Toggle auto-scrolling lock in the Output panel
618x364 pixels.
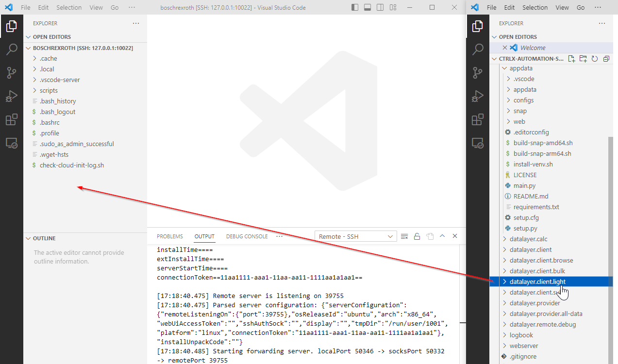tap(417, 236)
